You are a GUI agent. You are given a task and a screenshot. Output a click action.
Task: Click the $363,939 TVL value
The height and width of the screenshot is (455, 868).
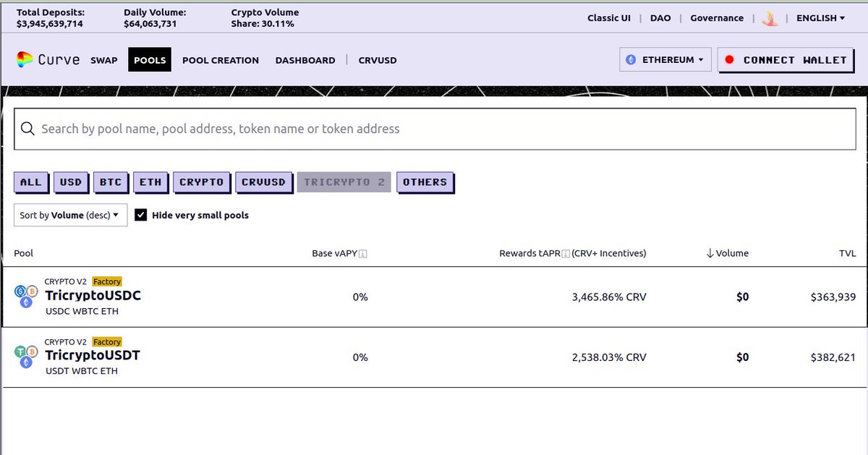tap(833, 297)
